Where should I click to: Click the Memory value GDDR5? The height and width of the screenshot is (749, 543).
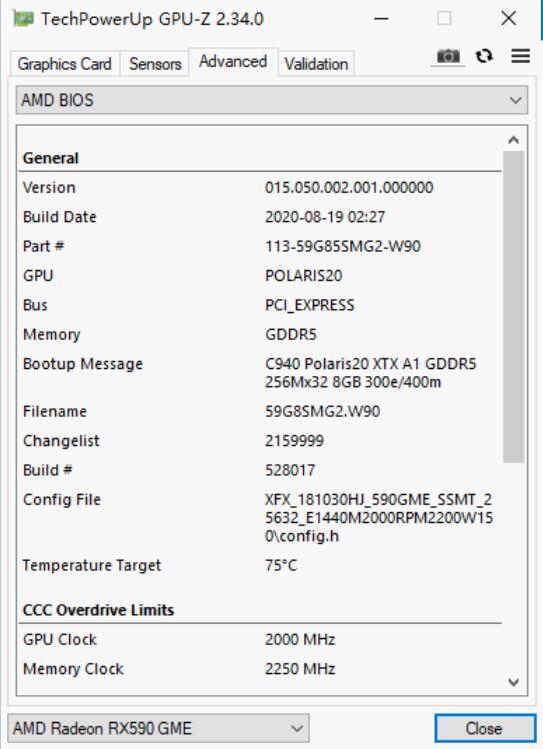tap(291, 334)
